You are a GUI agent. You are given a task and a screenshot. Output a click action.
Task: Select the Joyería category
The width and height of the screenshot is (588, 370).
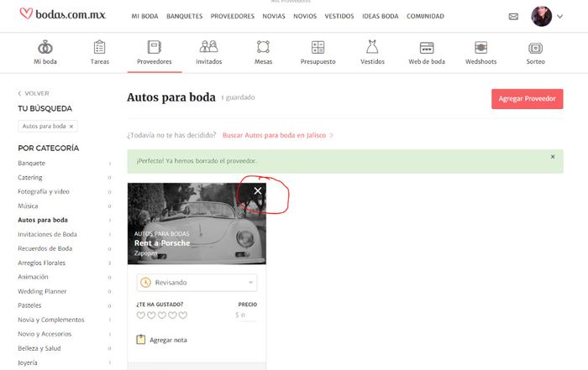point(28,362)
